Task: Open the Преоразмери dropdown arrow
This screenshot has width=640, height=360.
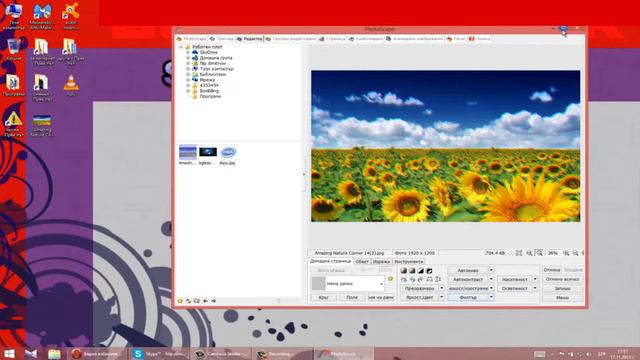Action: (442, 288)
